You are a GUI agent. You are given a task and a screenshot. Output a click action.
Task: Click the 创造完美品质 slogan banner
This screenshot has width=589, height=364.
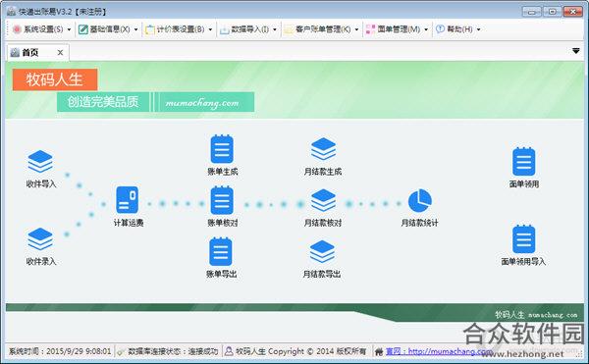[103, 102]
